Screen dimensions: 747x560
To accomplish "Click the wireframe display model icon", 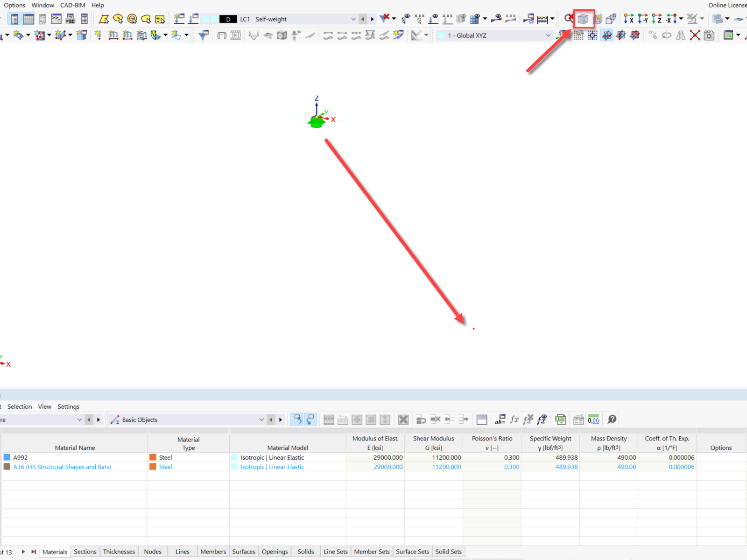I will click(x=611, y=19).
